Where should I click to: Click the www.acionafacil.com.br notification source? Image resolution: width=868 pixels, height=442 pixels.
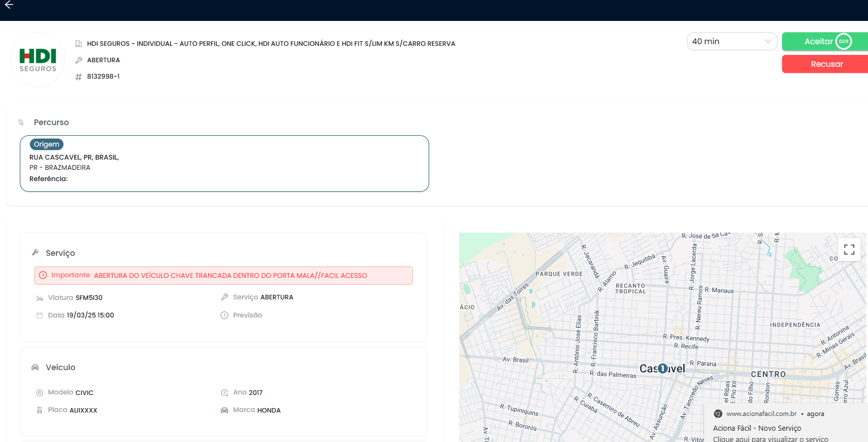pos(761,414)
